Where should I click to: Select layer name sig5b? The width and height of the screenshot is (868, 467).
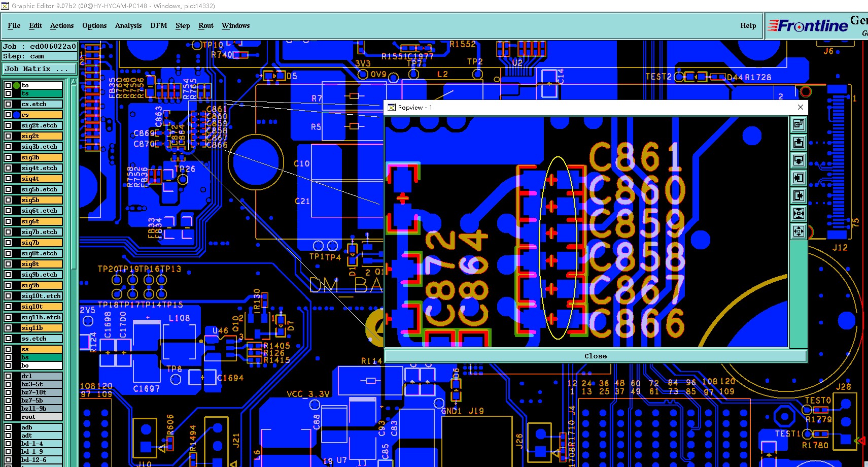[41, 200]
